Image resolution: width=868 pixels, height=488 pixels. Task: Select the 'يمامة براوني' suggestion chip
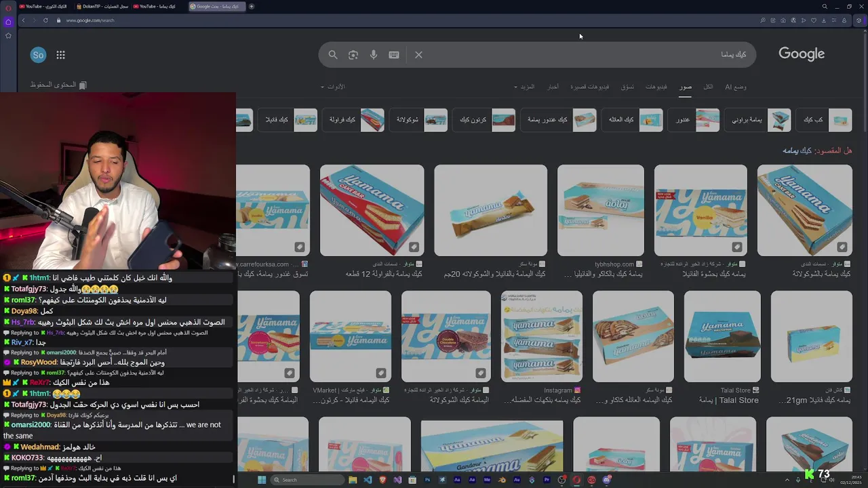point(758,120)
